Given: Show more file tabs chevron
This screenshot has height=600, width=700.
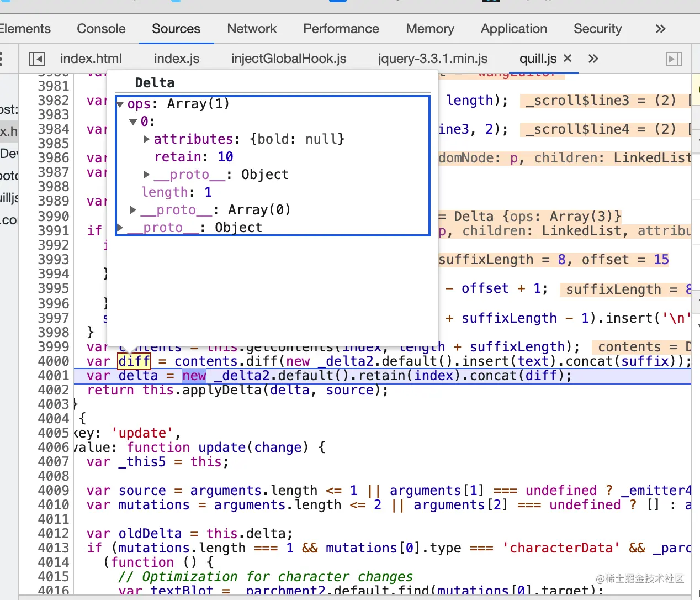Looking at the screenshot, I should point(593,59).
